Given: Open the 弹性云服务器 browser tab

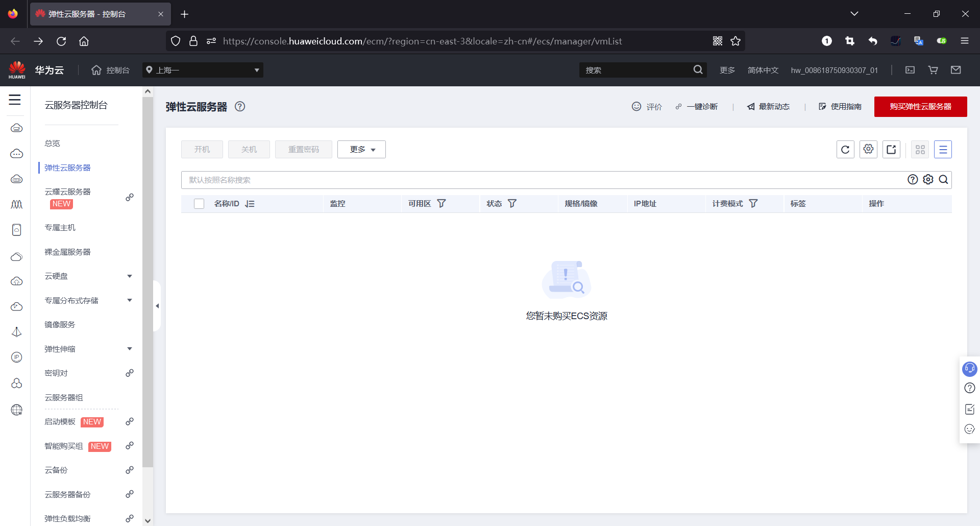Looking at the screenshot, I should click(92, 14).
